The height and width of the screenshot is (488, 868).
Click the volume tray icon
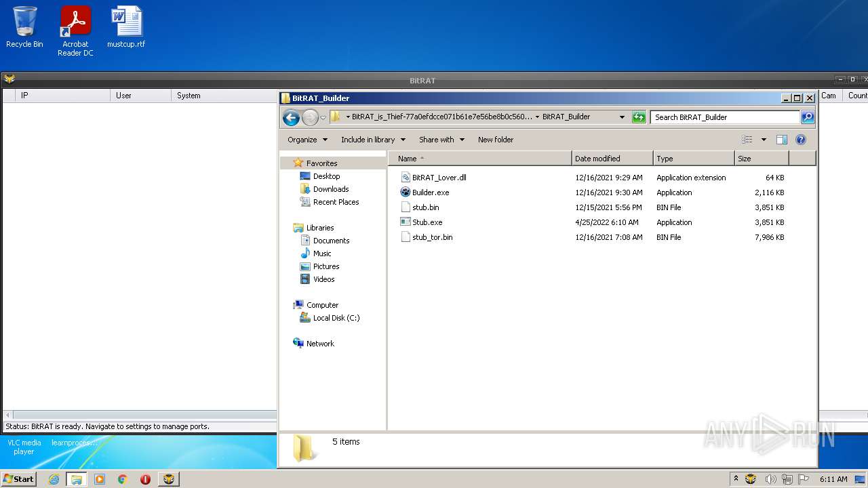point(770,479)
